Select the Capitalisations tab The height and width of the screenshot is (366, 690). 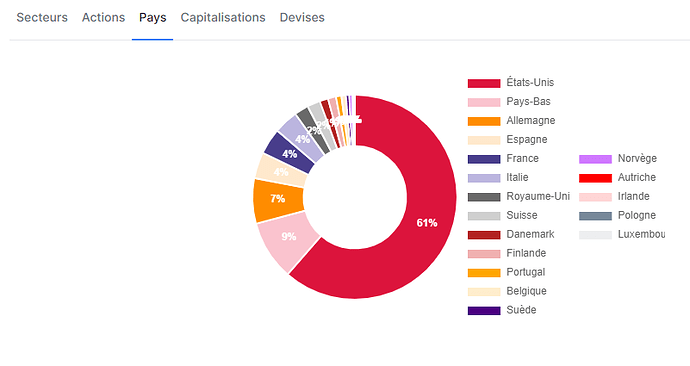tap(223, 18)
